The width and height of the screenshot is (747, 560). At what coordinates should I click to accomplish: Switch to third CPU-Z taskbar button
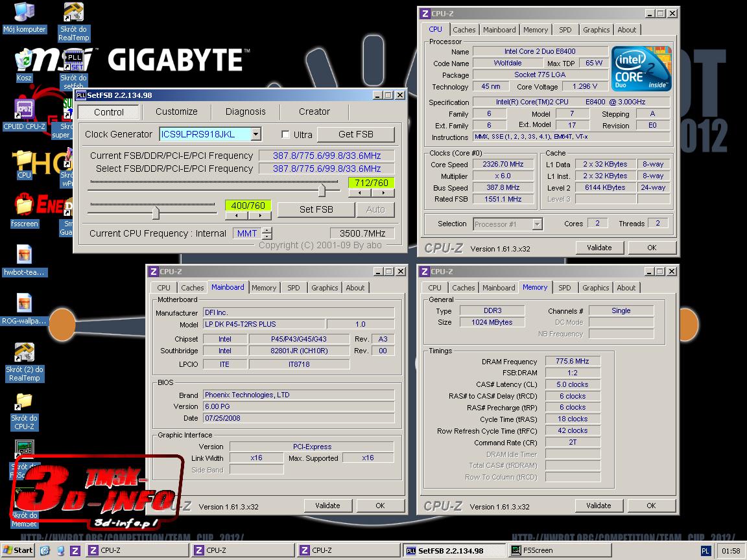pyautogui.click(x=349, y=550)
